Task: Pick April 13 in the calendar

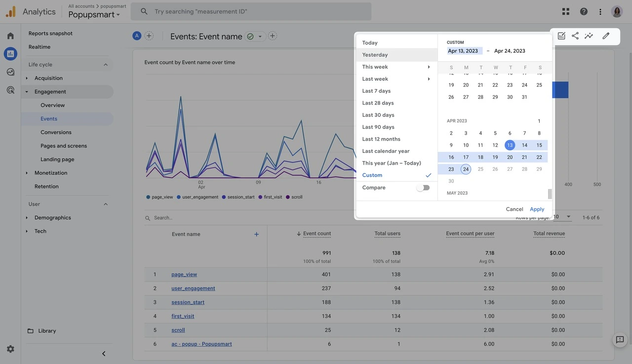Action: [510, 145]
